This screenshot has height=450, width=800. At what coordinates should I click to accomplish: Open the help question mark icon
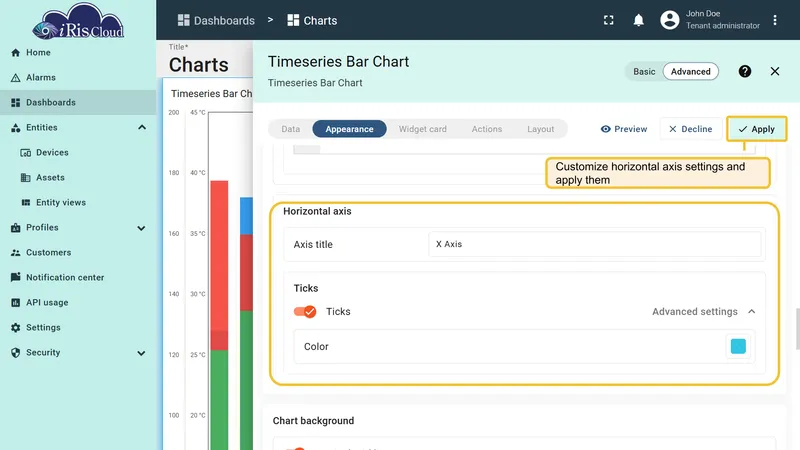pos(744,71)
